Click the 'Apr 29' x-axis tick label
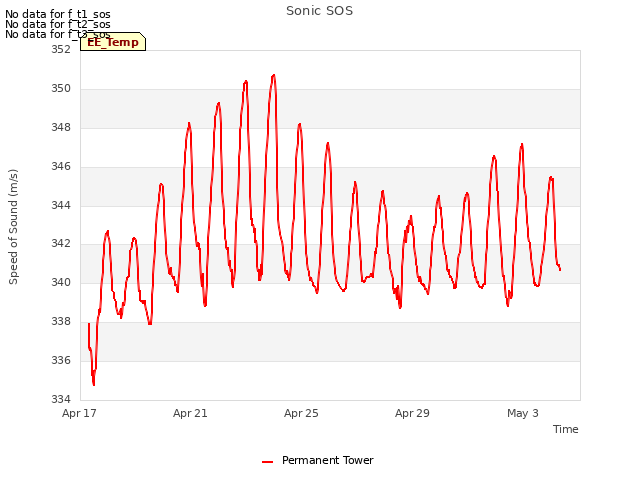 pyautogui.click(x=412, y=413)
